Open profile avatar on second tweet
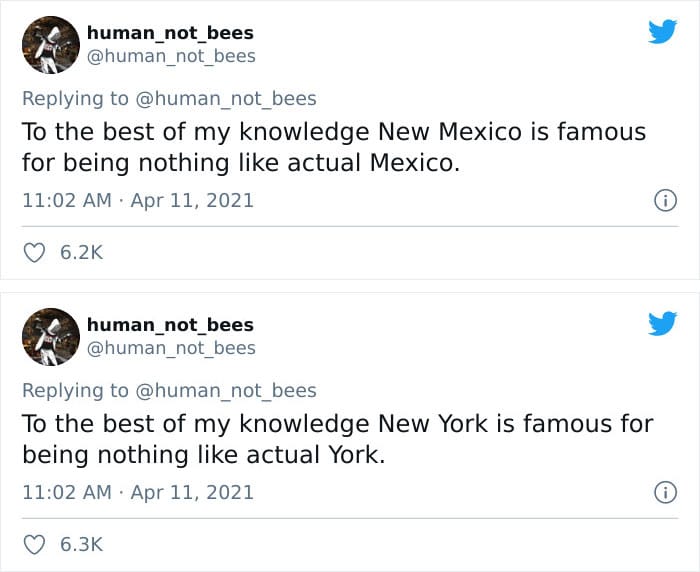Screen dimensions: 700x572 (x=51, y=338)
